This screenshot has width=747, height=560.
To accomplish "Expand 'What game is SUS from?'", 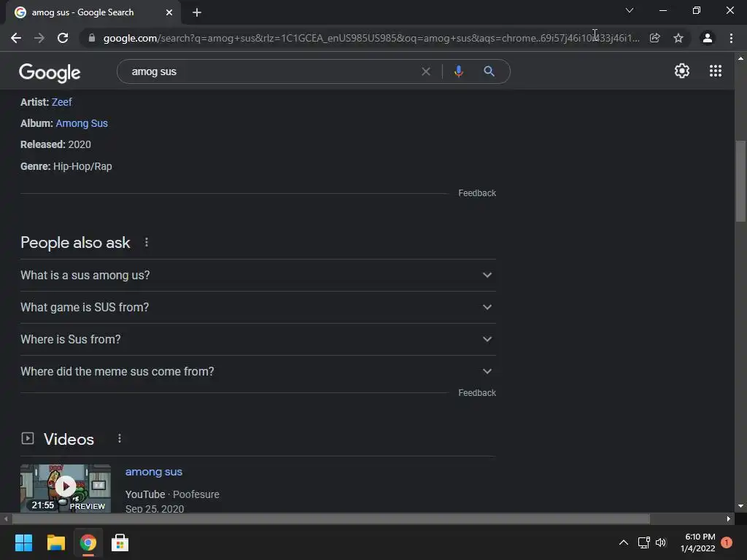I will 258,307.
